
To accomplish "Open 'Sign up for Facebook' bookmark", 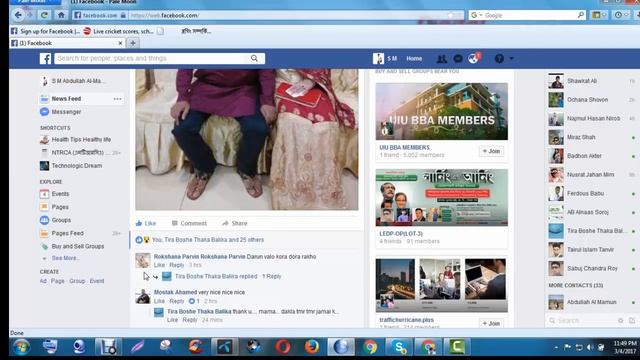I will [45, 31].
